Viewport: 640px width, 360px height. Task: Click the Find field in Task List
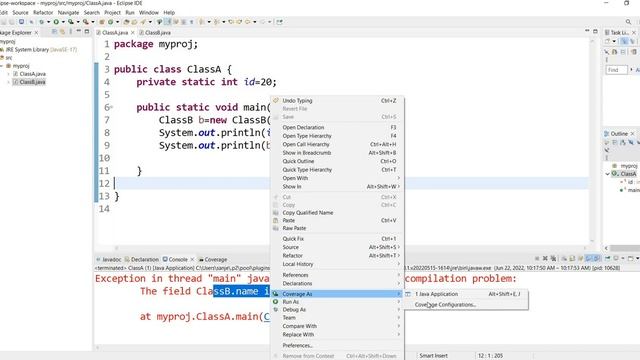tap(616, 70)
